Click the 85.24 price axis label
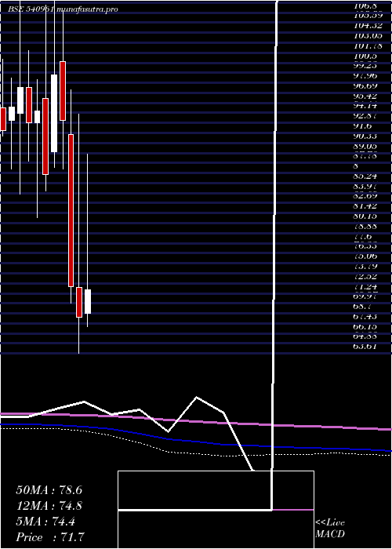This screenshot has height=549, width=392. point(366,176)
